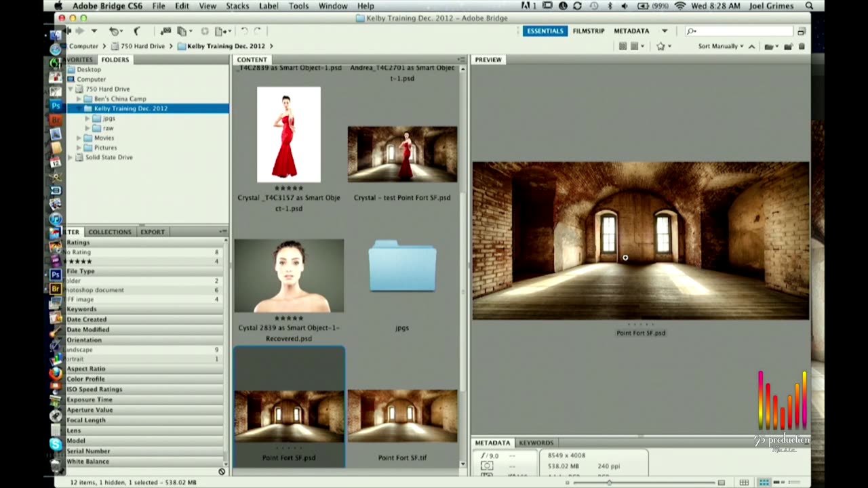The width and height of the screenshot is (868, 488).
Task: Filter by TIFF image file type
Action: coord(144,300)
